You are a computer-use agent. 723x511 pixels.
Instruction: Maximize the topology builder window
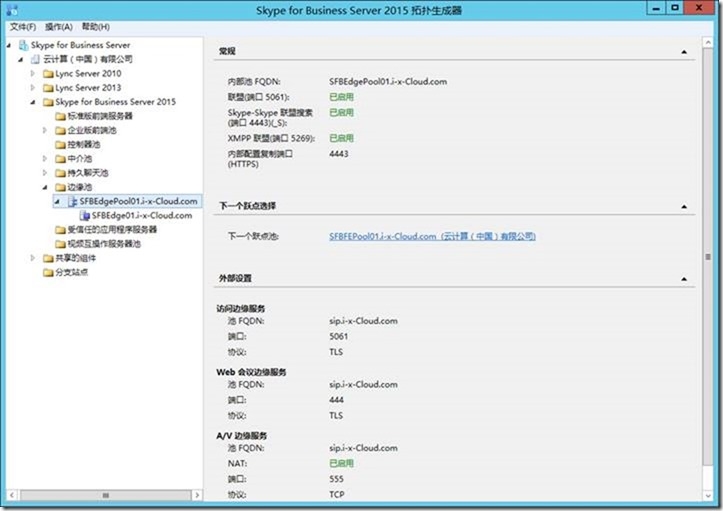coord(675,8)
